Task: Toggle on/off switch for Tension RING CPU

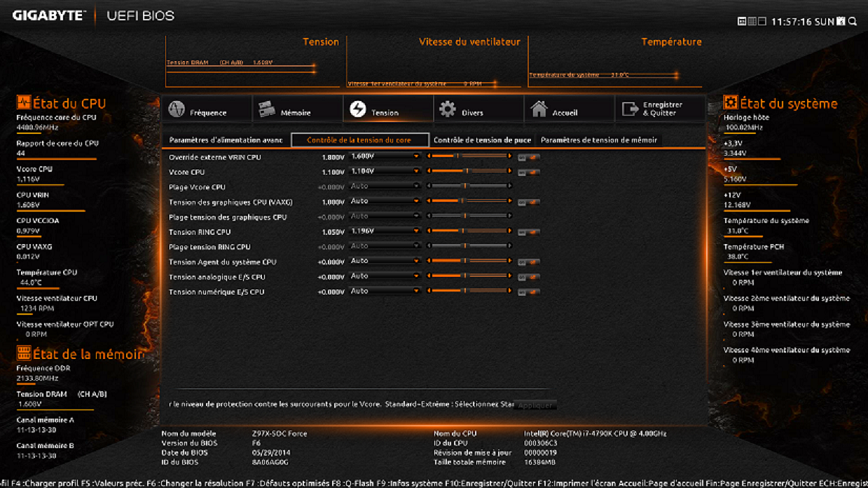Action: (x=529, y=232)
